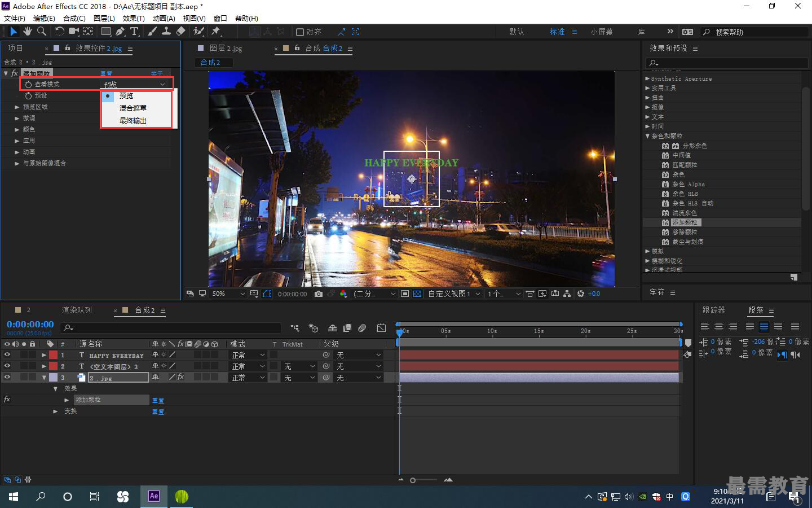Screen dimensions: 812x508
Task: Select the Hand tool
Action: [28, 32]
